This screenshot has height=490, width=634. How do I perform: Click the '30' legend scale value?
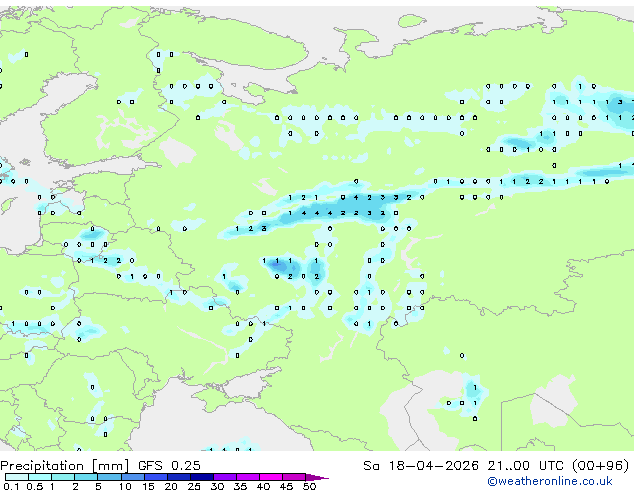217,486
